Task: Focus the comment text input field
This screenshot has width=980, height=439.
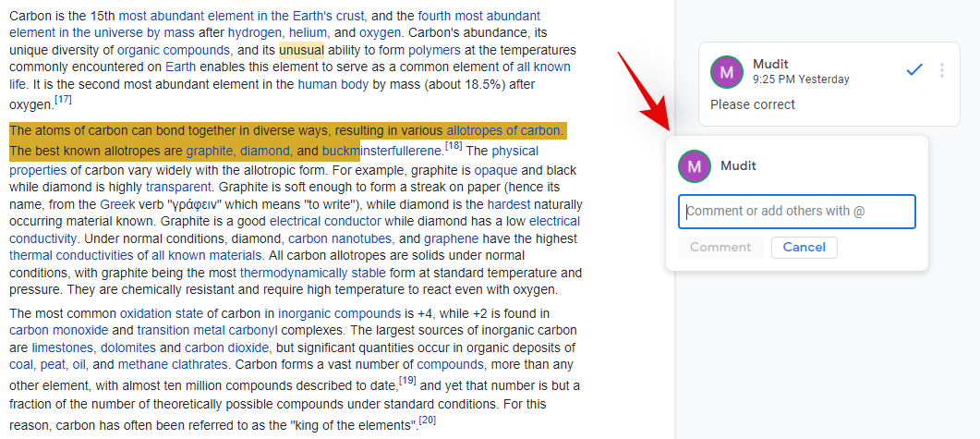Action: click(796, 212)
